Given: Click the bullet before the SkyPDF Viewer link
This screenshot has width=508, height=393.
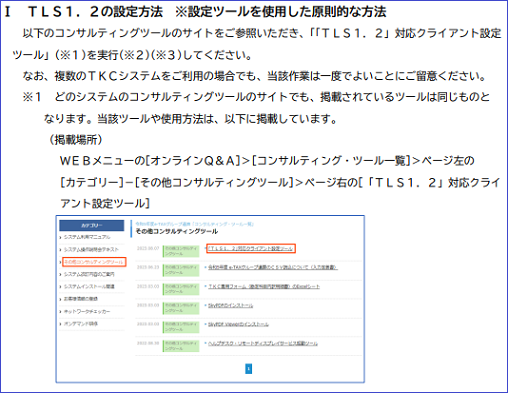Looking at the screenshot, I should (205, 324).
